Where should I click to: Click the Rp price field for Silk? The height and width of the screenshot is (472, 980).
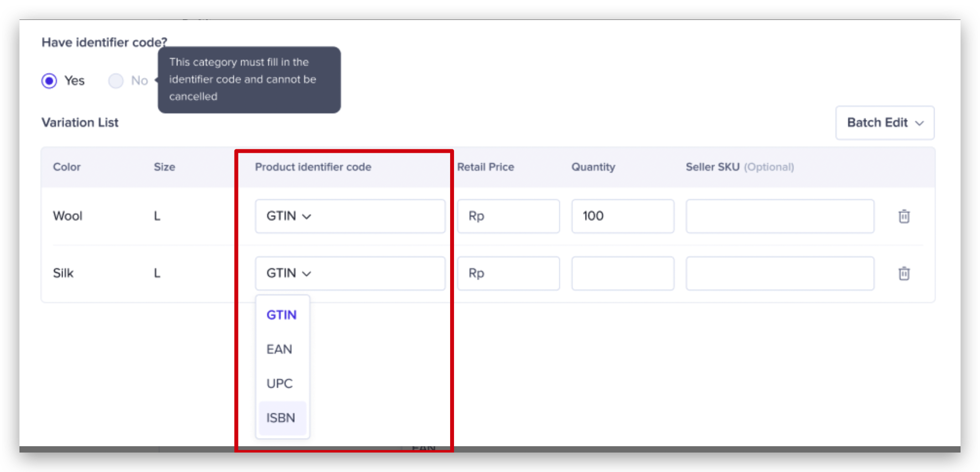click(508, 273)
